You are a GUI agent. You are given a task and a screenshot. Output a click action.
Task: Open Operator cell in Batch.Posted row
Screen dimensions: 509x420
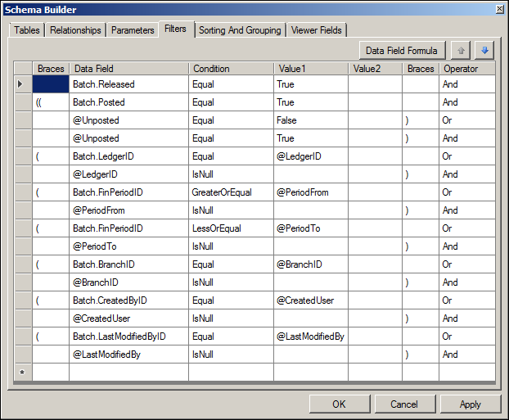pyautogui.click(x=466, y=102)
